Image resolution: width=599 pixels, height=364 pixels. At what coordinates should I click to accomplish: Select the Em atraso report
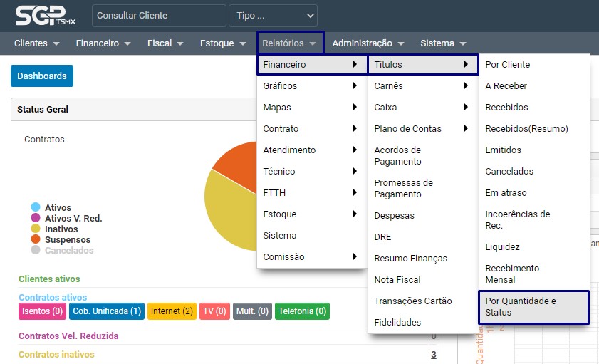(506, 193)
